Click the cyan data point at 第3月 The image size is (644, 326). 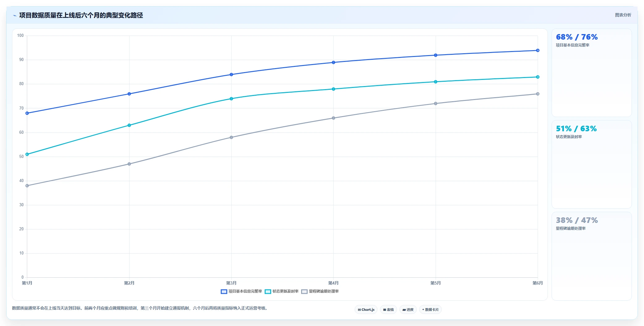231,99
